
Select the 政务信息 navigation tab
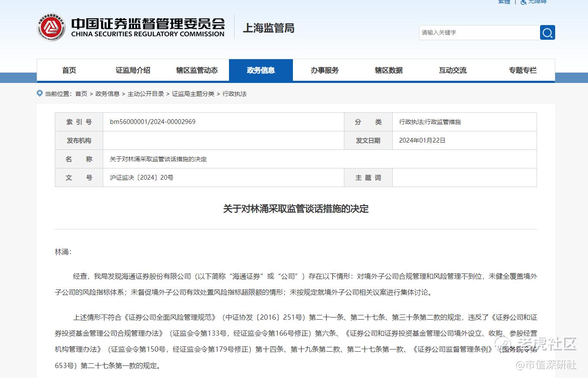261,70
